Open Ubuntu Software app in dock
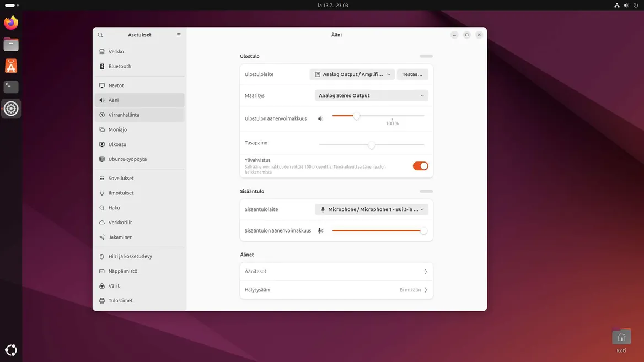The image size is (644, 362). (x=11, y=66)
